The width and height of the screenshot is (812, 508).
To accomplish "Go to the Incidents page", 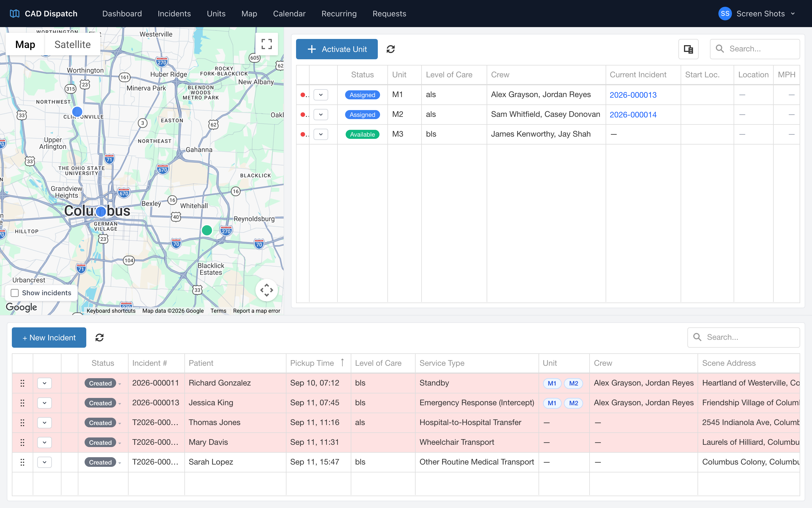I will coord(174,14).
